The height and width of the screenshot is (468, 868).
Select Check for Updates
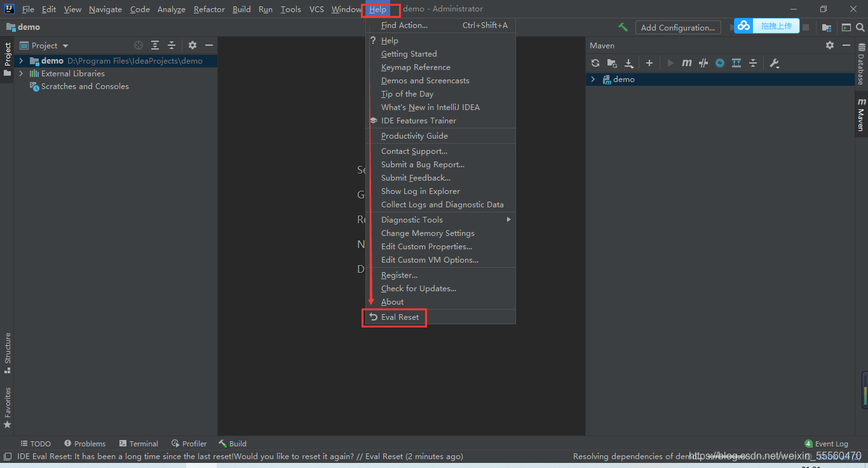pyautogui.click(x=440, y=289)
